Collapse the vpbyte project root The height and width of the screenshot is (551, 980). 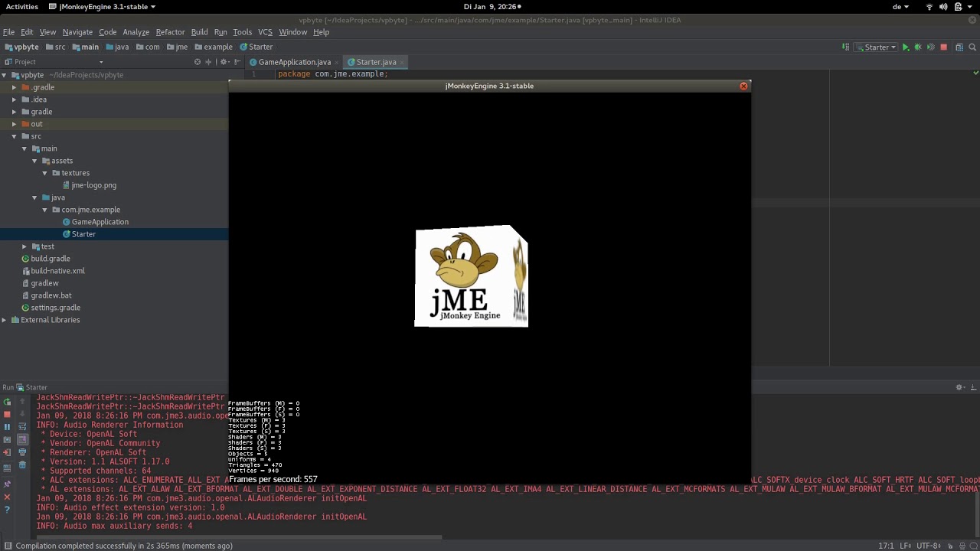pos(4,75)
